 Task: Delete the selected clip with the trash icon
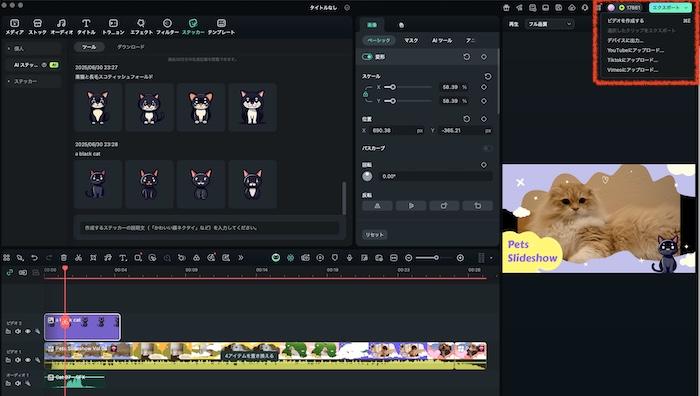pyautogui.click(x=64, y=258)
